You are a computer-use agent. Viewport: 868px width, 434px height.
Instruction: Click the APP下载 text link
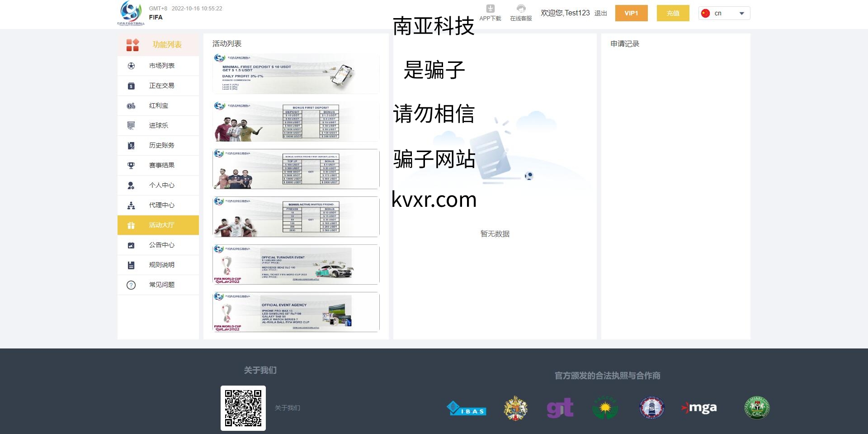point(491,19)
